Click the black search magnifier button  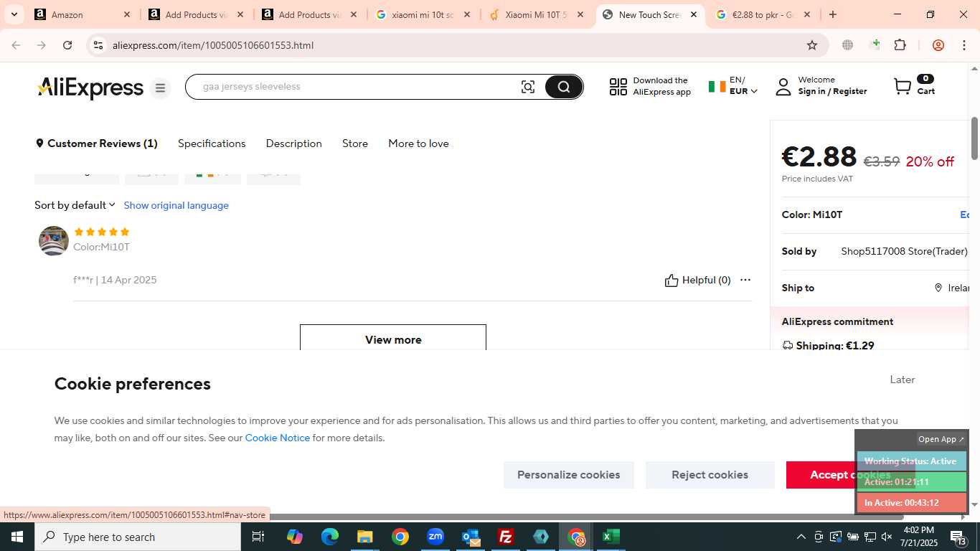click(563, 87)
